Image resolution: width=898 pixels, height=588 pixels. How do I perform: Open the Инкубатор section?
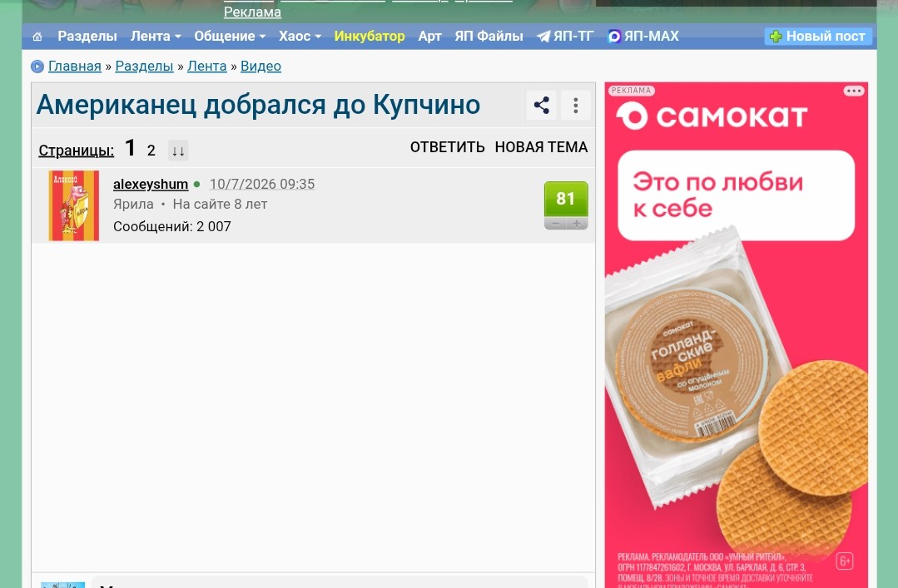(x=370, y=36)
